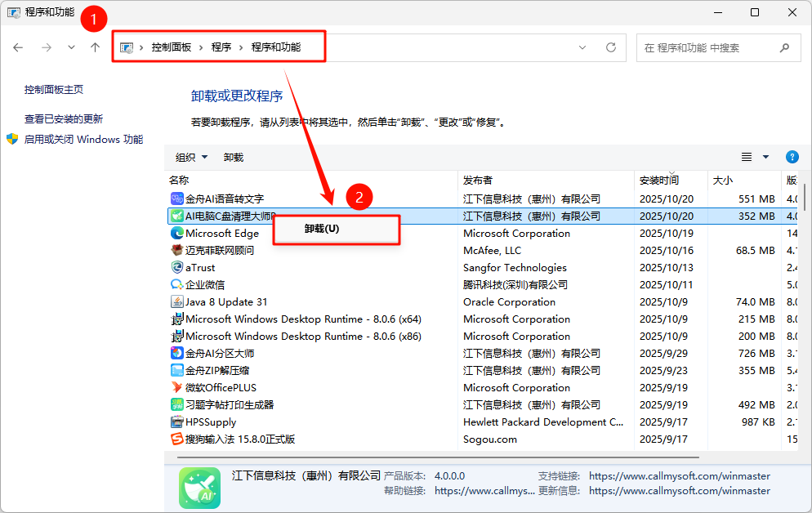Click the 企业微信 application icon
Screen dimensions: 812x513
(176, 284)
